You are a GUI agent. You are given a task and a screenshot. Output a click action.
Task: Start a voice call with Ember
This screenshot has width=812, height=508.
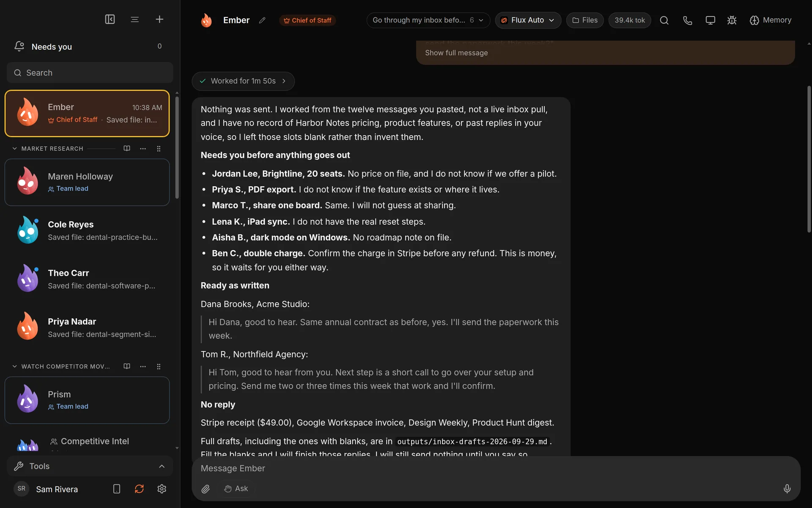pyautogui.click(x=688, y=20)
